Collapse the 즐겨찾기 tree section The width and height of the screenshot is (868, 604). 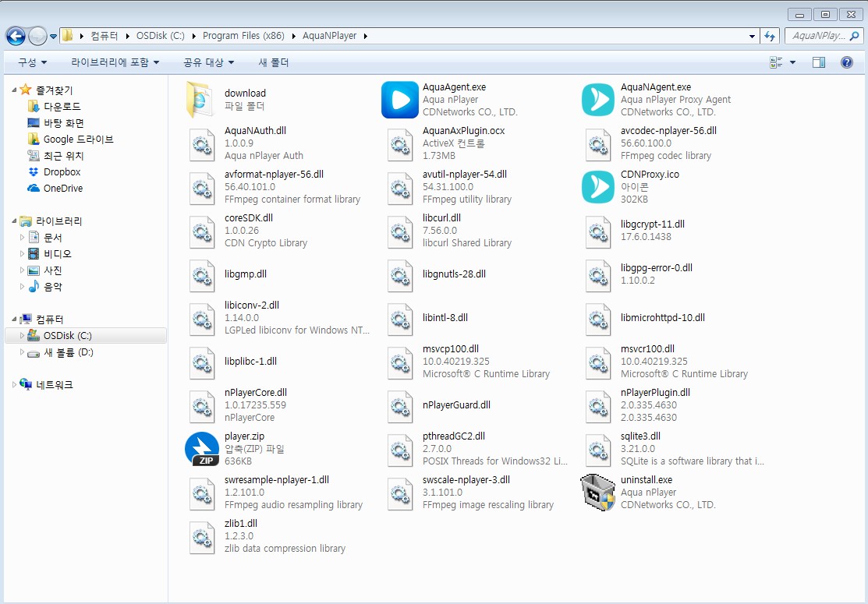pyautogui.click(x=14, y=90)
